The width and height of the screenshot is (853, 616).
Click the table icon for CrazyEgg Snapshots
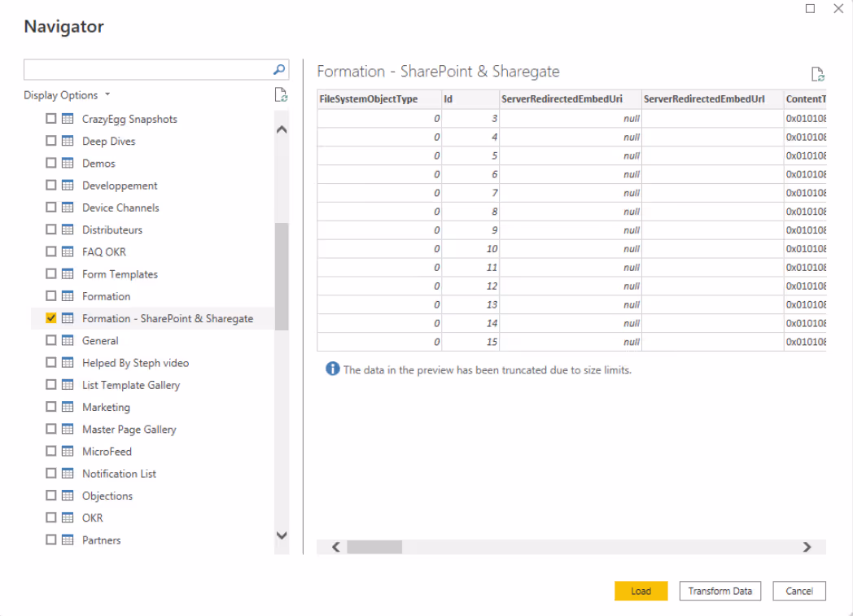tap(68, 119)
